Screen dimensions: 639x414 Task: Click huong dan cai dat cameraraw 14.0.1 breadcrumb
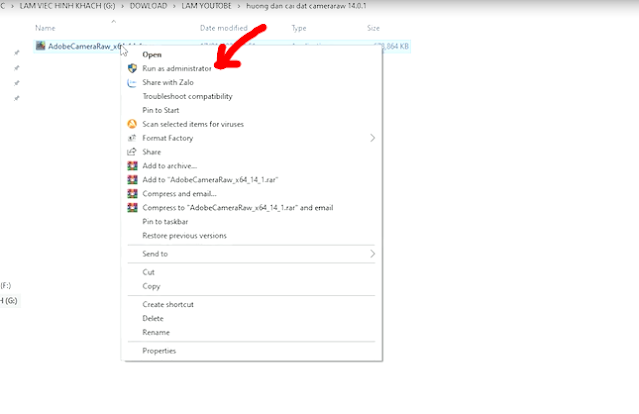306,6
